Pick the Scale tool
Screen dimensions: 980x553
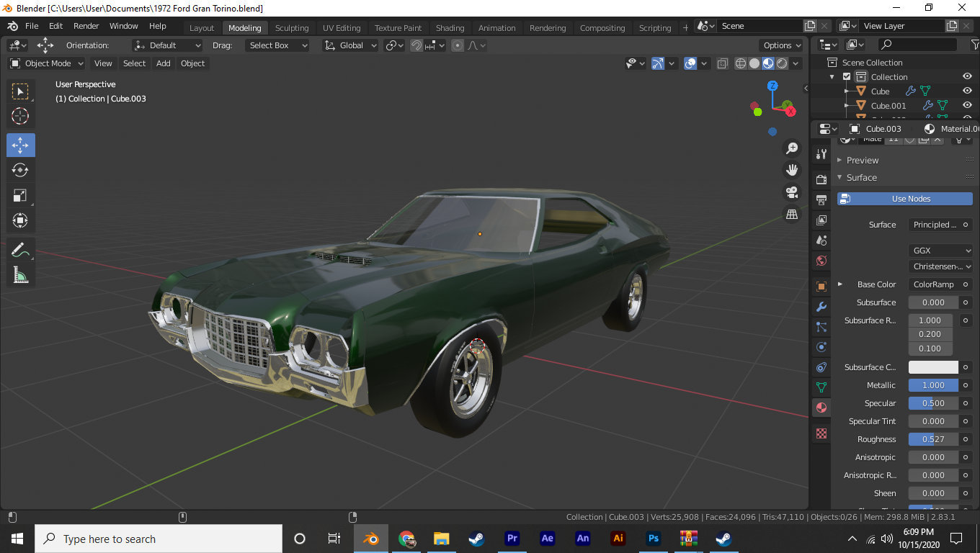tap(20, 195)
